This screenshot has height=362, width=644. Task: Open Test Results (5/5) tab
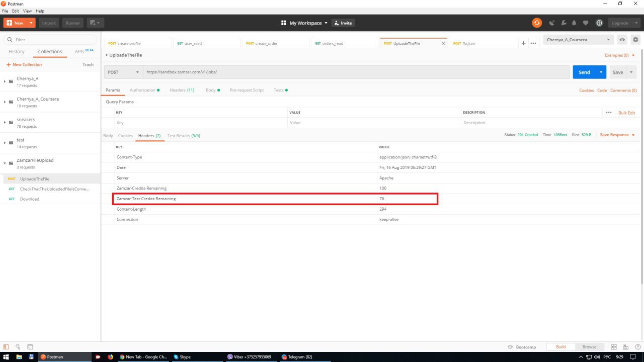coord(184,136)
